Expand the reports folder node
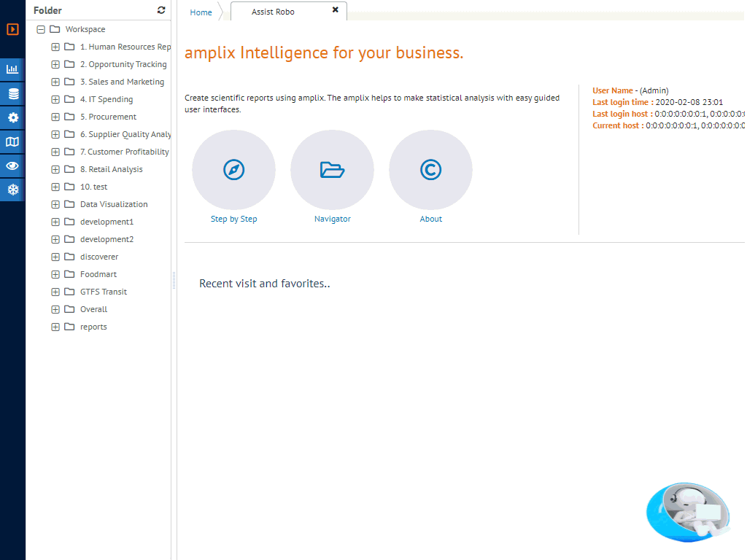This screenshot has height=560, width=747. coord(55,327)
